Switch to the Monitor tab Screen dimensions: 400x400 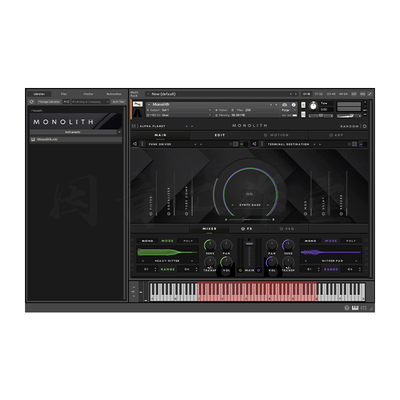[88, 94]
